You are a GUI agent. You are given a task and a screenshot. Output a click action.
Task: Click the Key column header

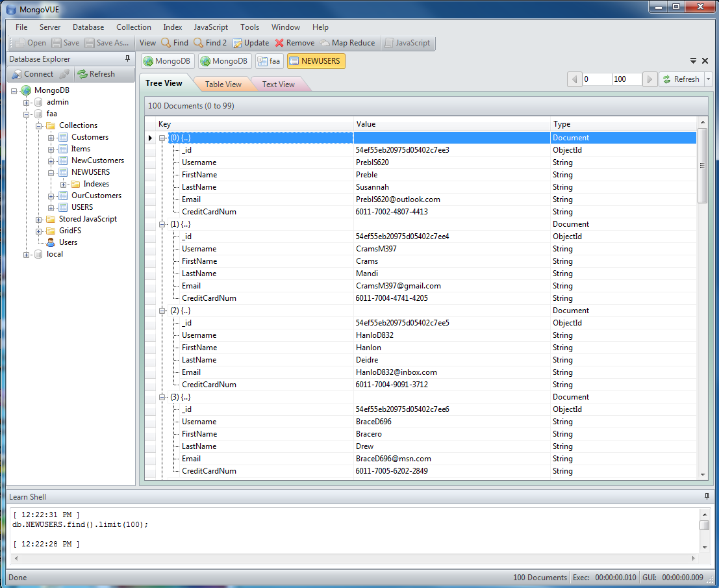[255, 124]
